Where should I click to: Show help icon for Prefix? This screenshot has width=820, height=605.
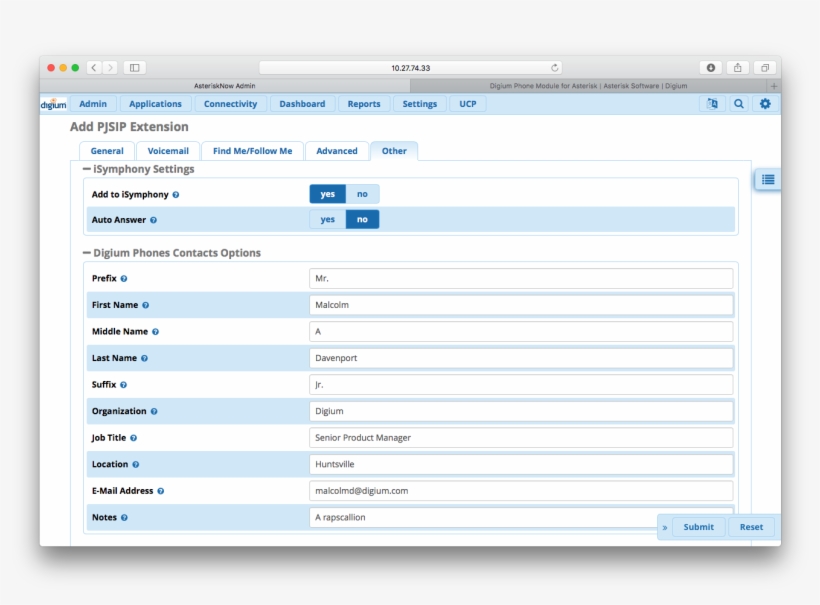pos(124,279)
